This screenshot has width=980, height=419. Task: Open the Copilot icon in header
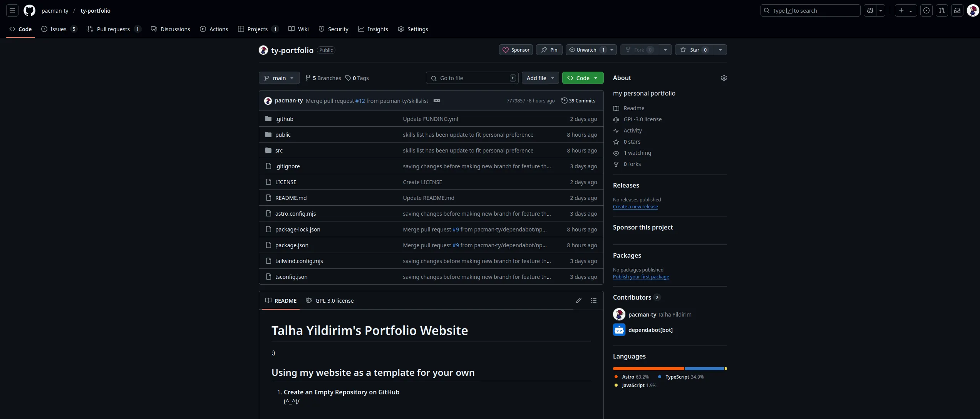tap(870, 10)
